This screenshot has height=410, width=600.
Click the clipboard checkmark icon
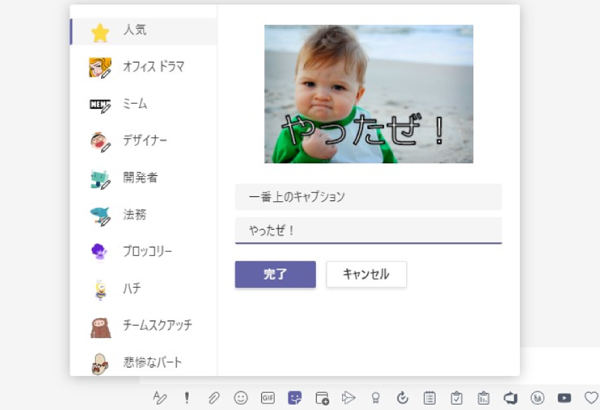coord(457,398)
